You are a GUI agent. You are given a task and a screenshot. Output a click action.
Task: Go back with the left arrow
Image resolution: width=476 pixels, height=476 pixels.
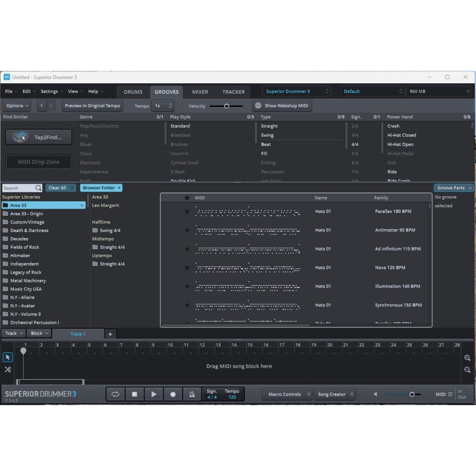(41, 106)
